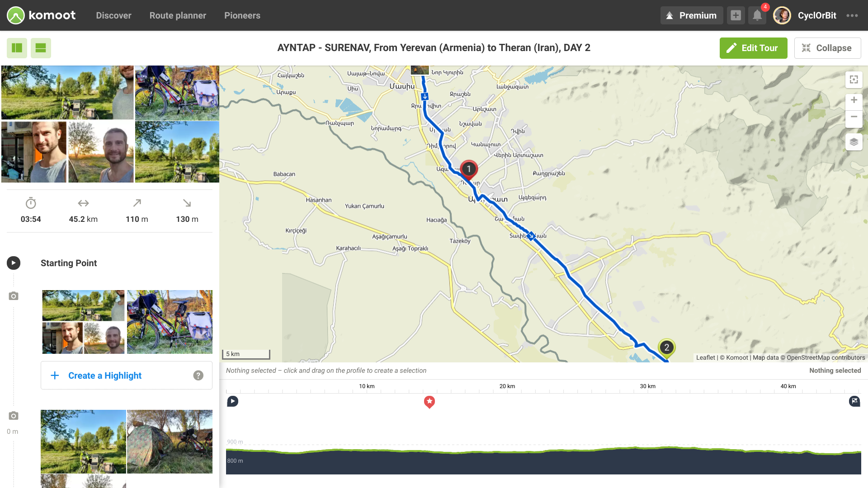
Task: Open the Highlight help question mark
Action: pyautogui.click(x=198, y=375)
